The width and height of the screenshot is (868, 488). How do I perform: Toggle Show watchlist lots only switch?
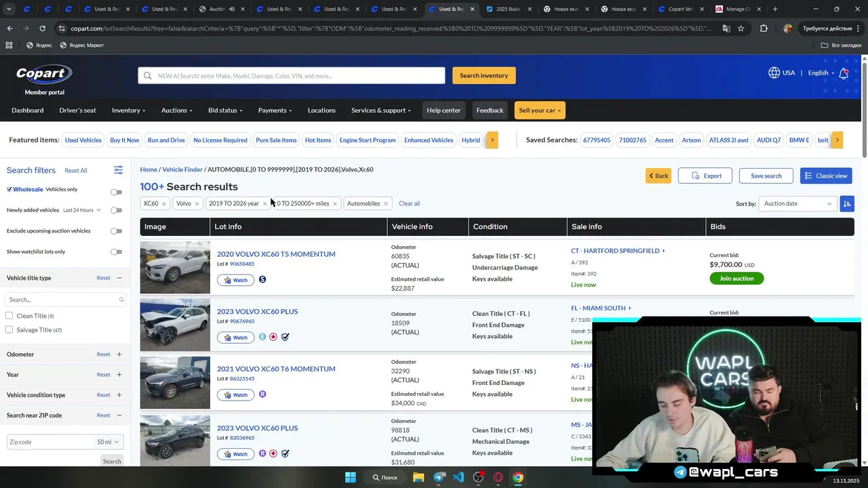117,251
